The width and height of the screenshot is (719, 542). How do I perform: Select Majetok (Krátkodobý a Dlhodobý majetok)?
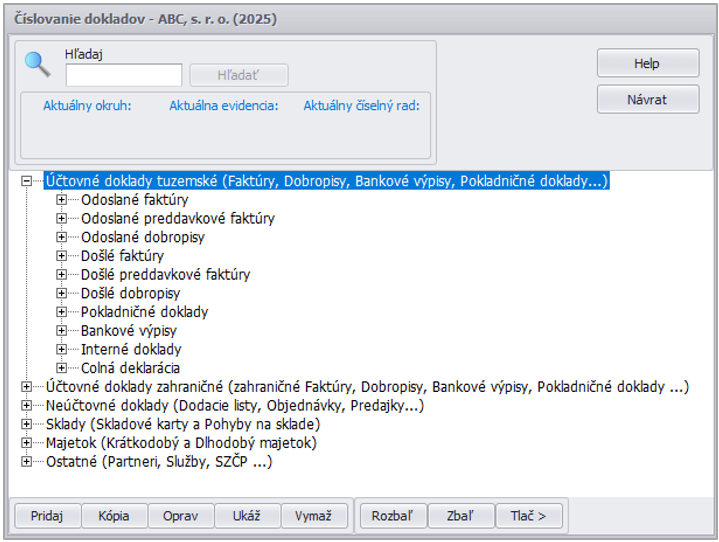click(x=181, y=443)
